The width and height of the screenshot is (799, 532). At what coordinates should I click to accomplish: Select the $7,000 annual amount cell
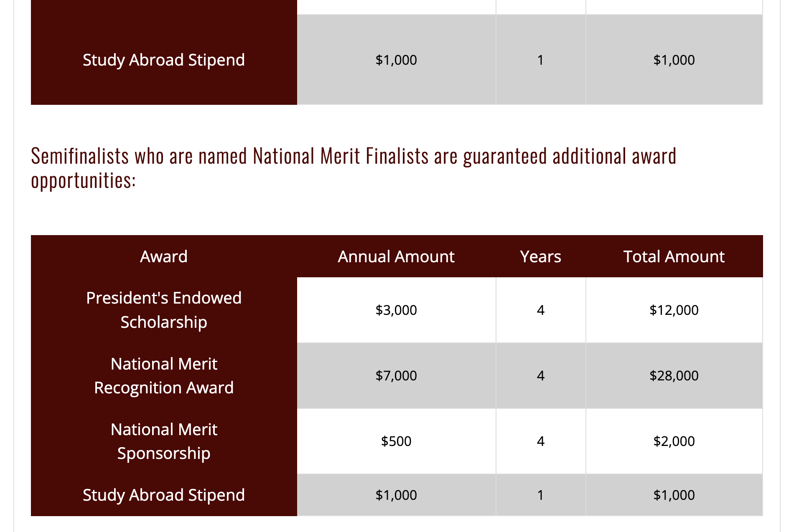(396, 375)
